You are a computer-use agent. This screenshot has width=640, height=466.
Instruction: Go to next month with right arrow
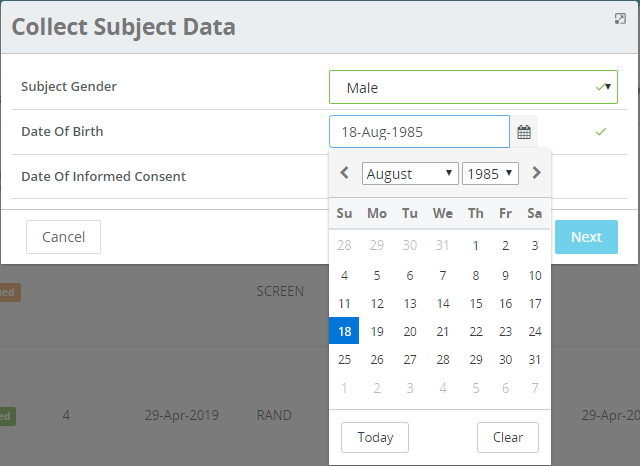click(x=536, y=173)
